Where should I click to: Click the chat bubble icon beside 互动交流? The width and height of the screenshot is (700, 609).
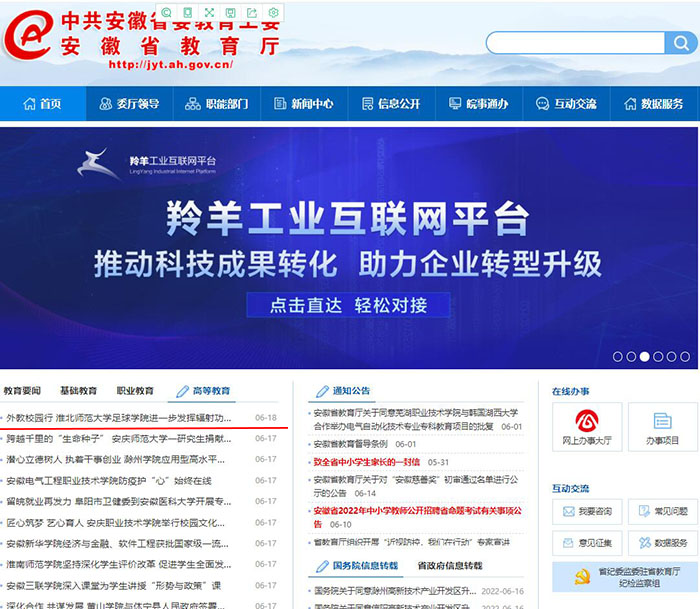pos(542,104)
